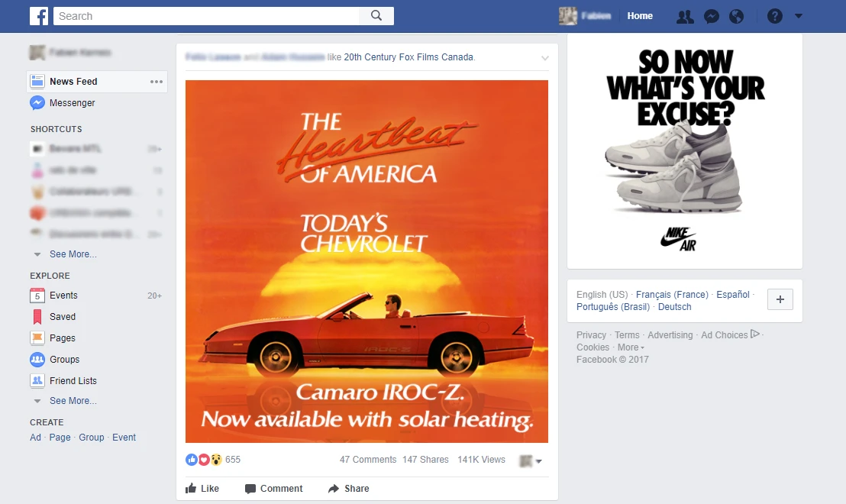The image size is (846, 504).
Task: Expand See More under Explore
Action: 73,401
